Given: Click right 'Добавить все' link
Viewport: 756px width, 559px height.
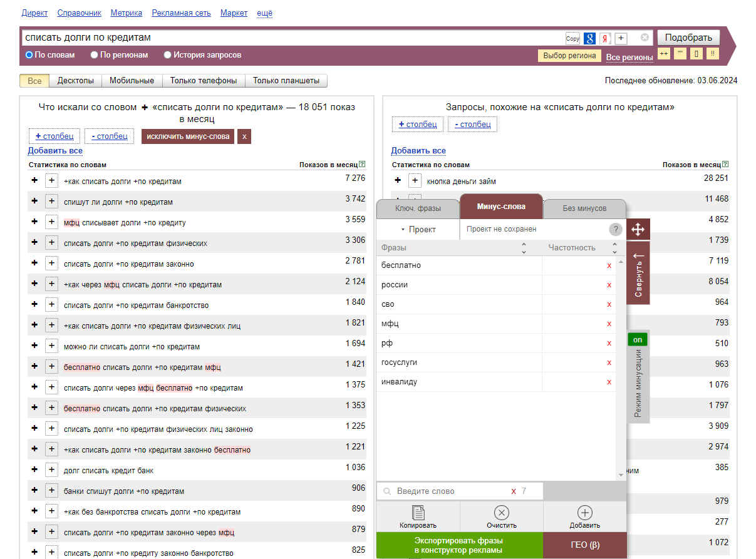Looking at the screenshot, I should click(x=418, y=151).
